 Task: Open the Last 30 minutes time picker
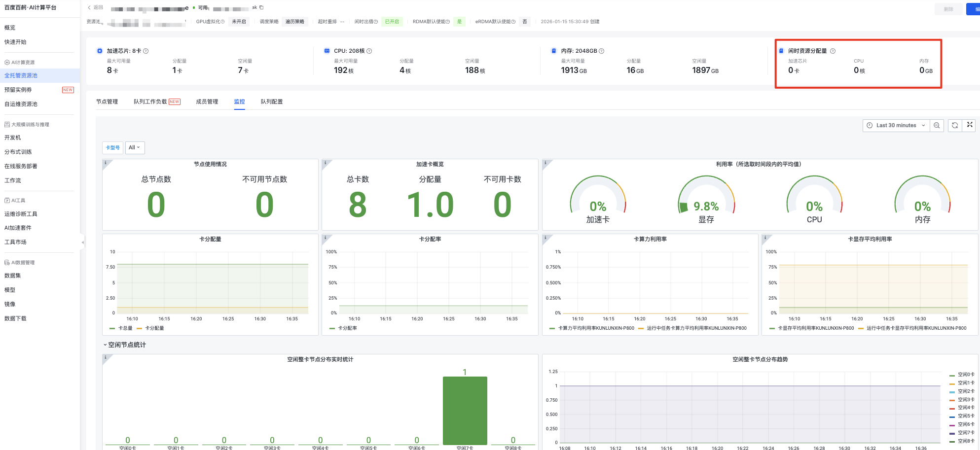896,126
